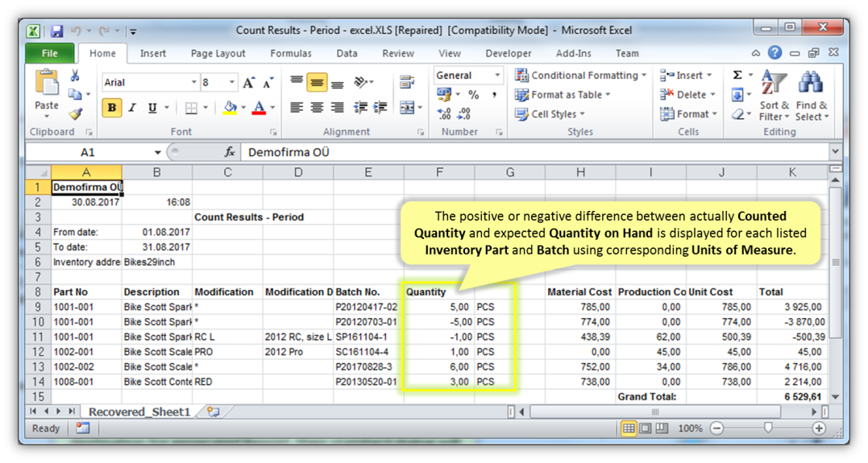Image resolution: width=868 pixels, height=463 pixels.
Task: Click the Fill down icon
Action: click(x=737, y=95)
